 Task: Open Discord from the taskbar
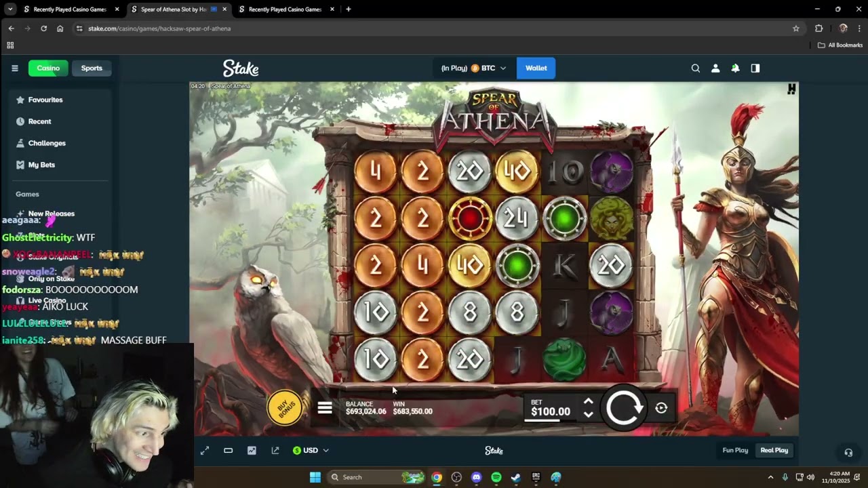tap(476, 477)
